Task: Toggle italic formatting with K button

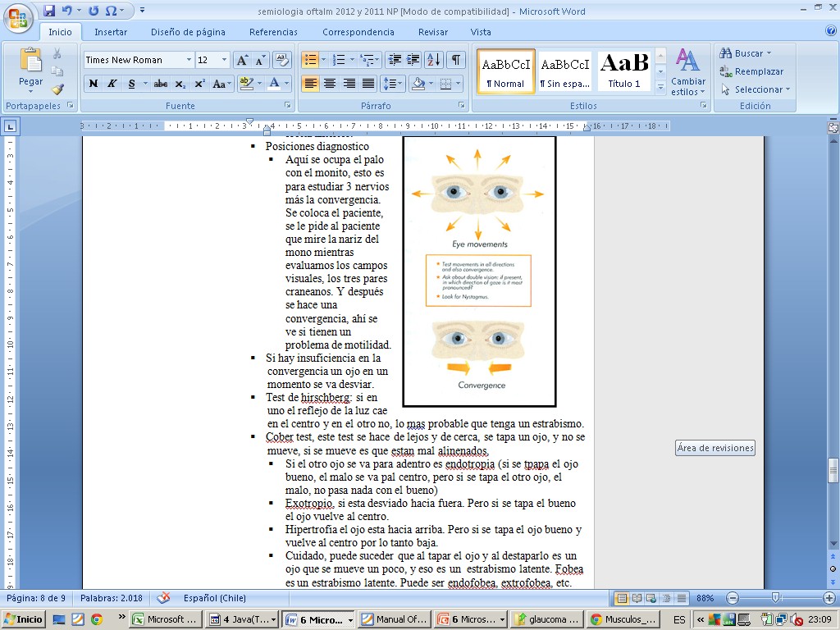Action: (112, 84)
